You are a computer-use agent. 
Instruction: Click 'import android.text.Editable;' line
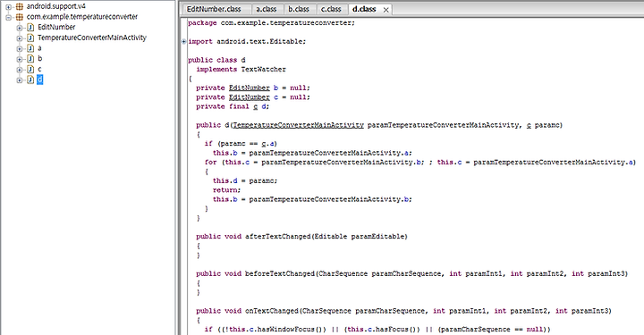247,41
